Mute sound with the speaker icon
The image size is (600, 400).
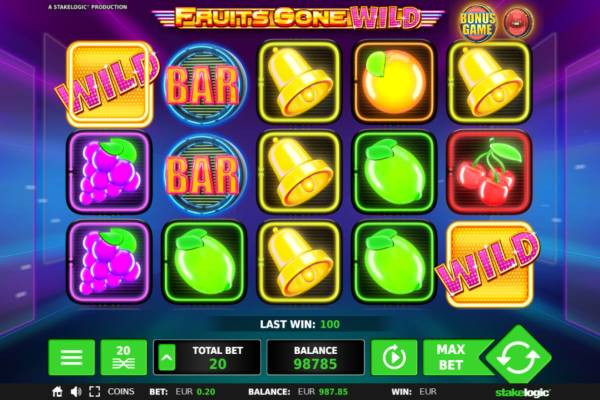(x=76, y=392)
